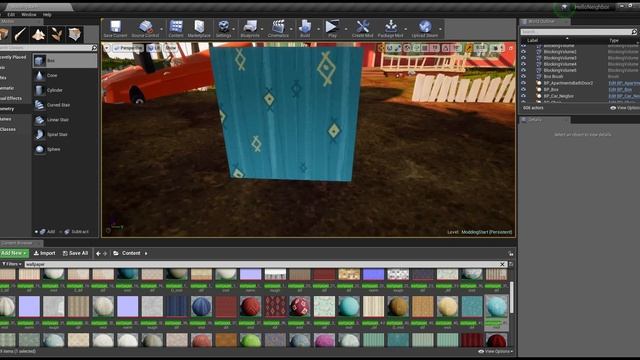640x360 pixels.
Task: Toggle visibility of BP_Car_Neighor actor
Action: click(523, 96)
